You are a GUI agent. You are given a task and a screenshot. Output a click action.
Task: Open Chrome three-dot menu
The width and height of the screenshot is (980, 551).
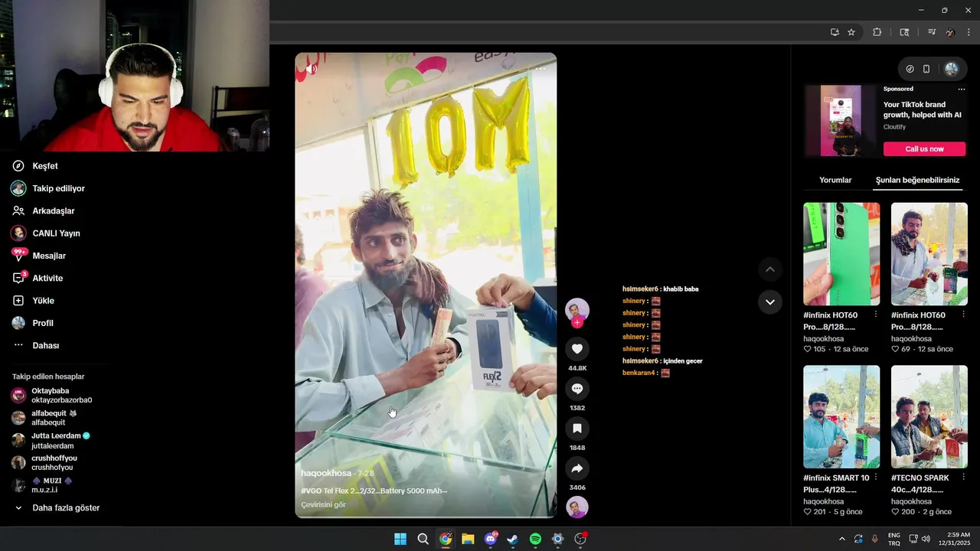(969, 32)
